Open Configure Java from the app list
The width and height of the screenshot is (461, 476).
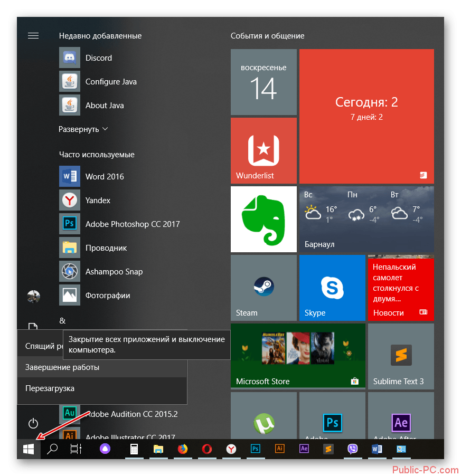111,82
